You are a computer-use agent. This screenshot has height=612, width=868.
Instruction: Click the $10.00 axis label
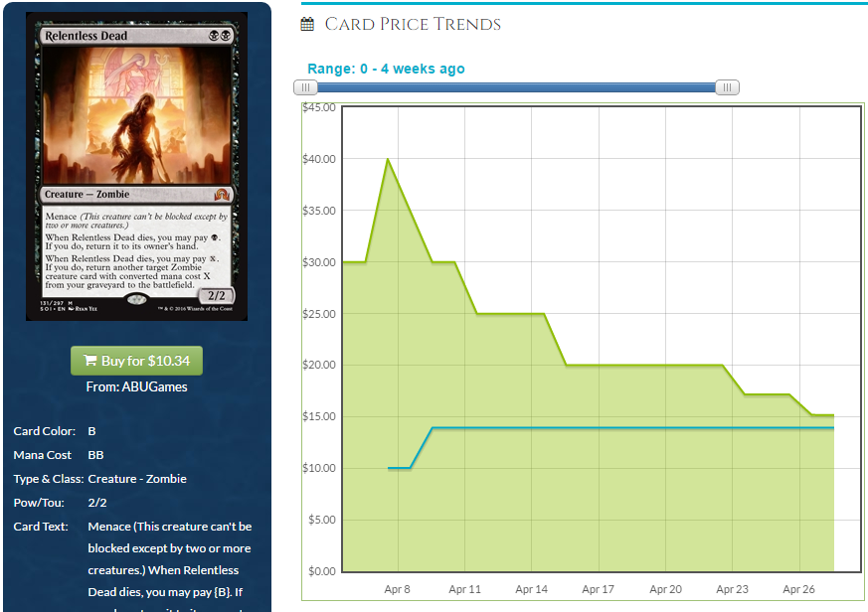[319, 468]
